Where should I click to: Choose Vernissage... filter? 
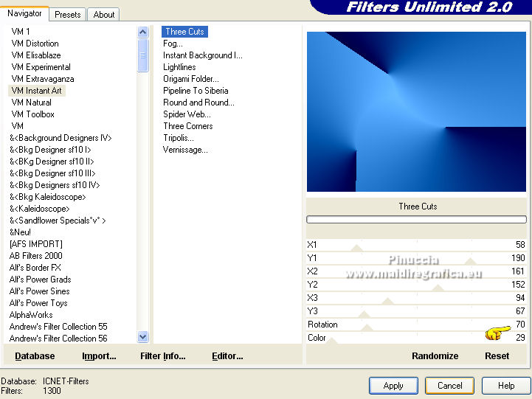[185, 150]
